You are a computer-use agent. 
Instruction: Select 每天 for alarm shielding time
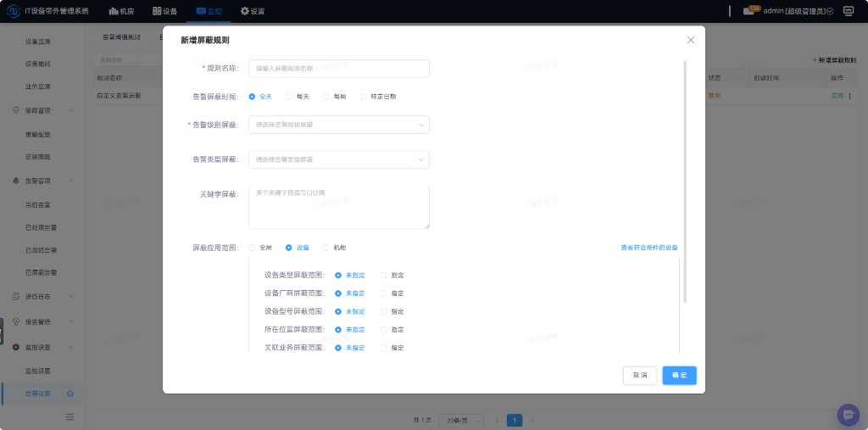point(298,97)
